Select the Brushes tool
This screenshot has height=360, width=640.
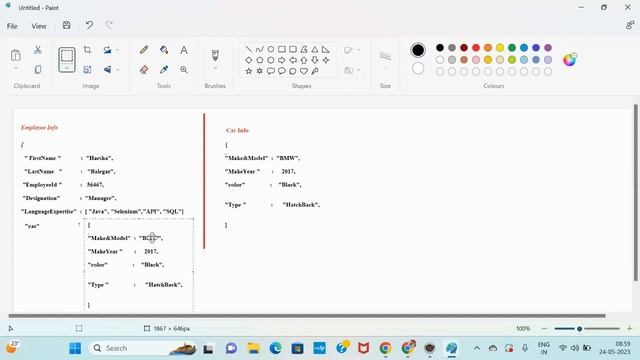pos(215,55)
